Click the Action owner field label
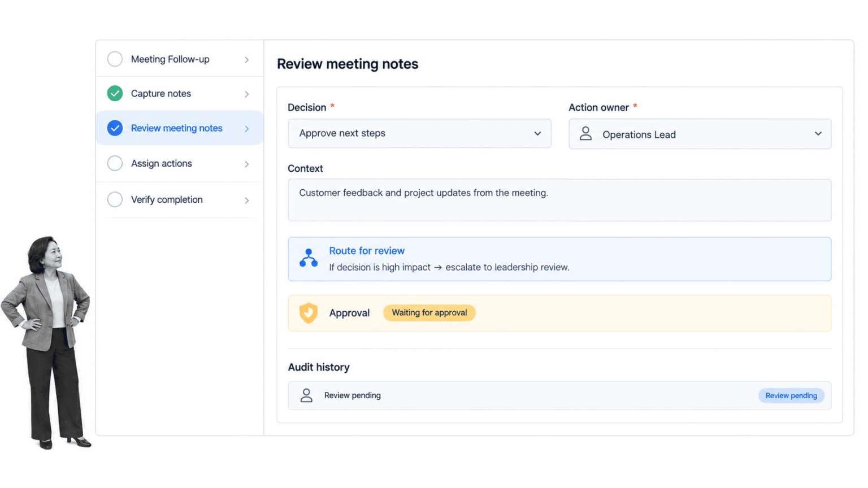The image size is (868, 488). [x=598, y=107]
